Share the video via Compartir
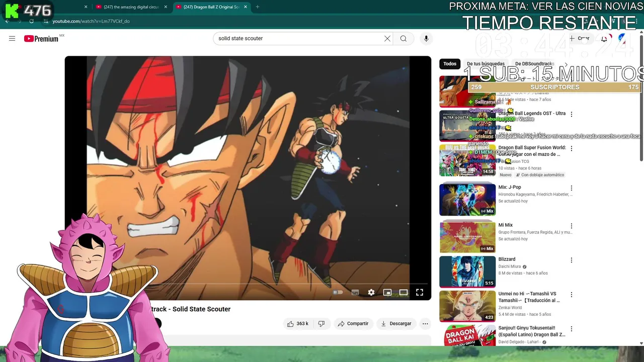Viewport: 644px width, 362px height. 353,324
